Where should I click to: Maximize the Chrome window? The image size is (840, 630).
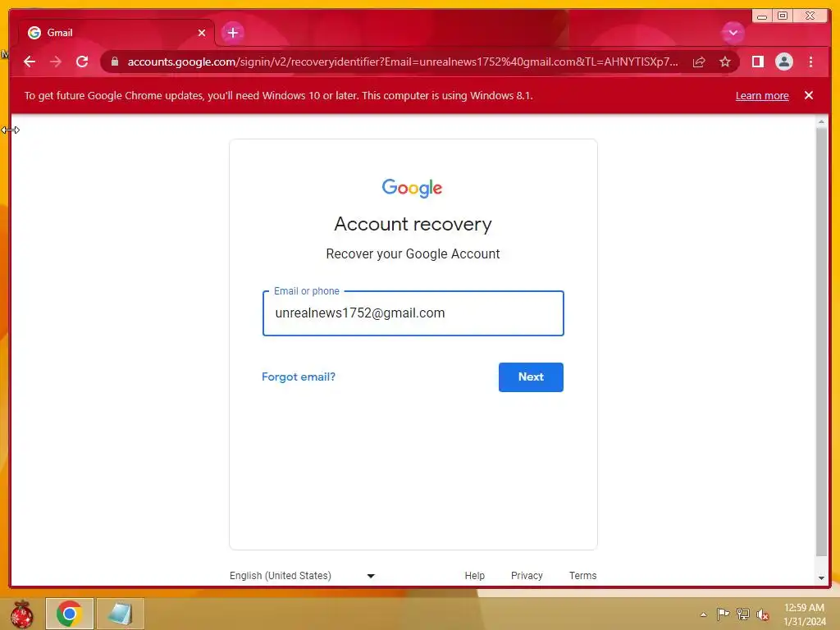tap(782, 16)
